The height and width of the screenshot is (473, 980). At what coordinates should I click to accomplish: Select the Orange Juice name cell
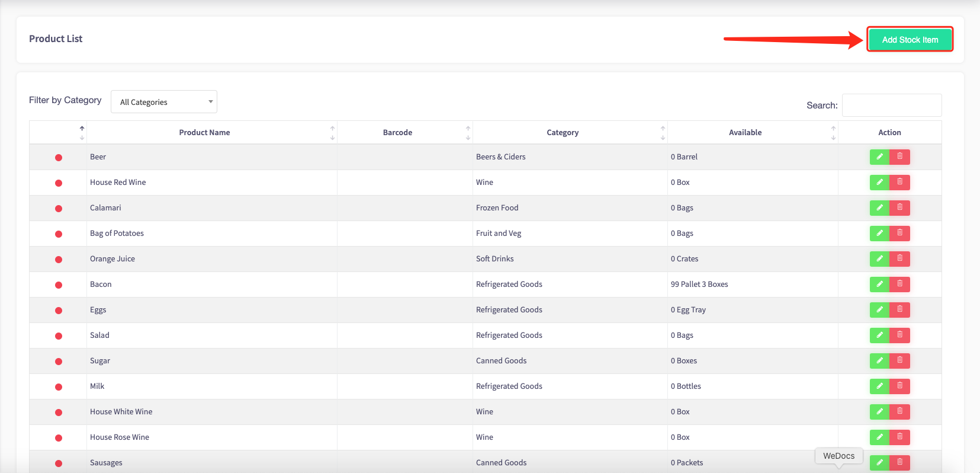point(212,259)
